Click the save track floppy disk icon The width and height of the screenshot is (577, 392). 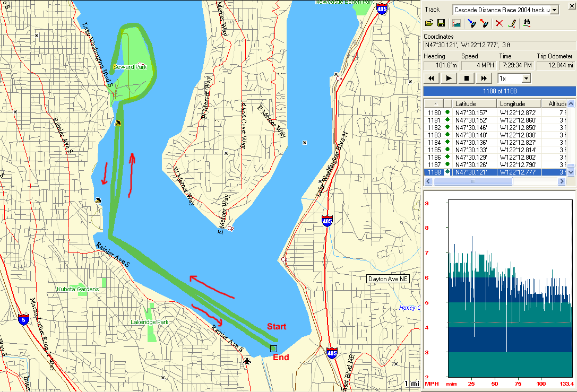click(x=441, y=23)
